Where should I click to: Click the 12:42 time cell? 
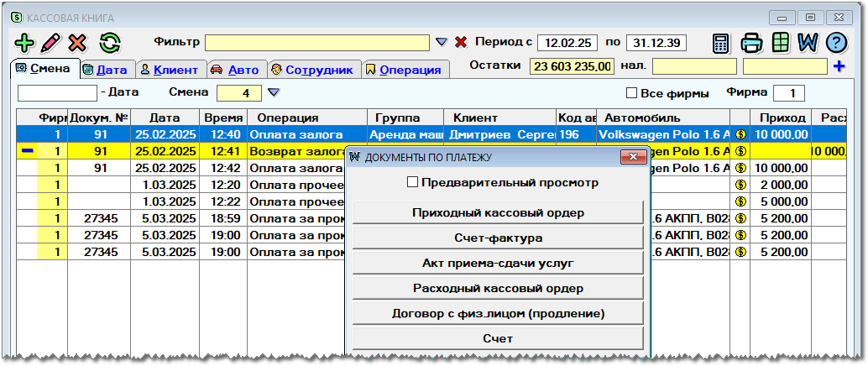coord(223,168)
